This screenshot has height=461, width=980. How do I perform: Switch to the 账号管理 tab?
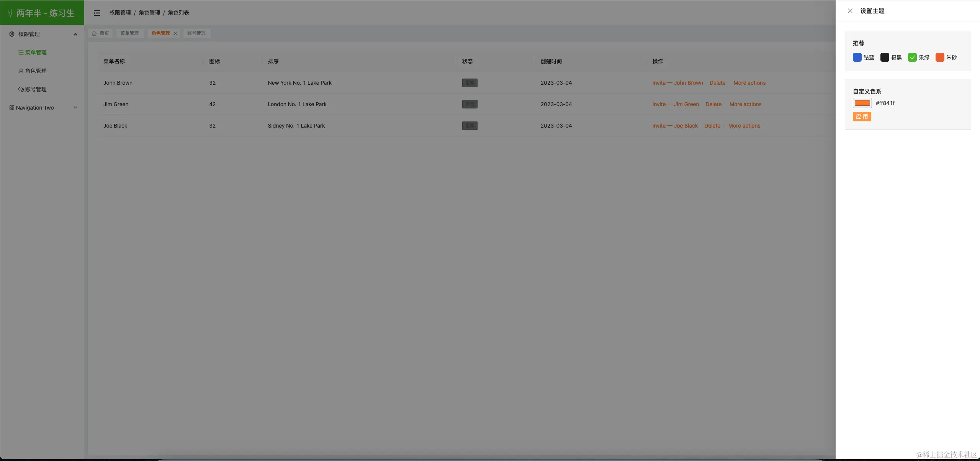(x=196, y=33)
